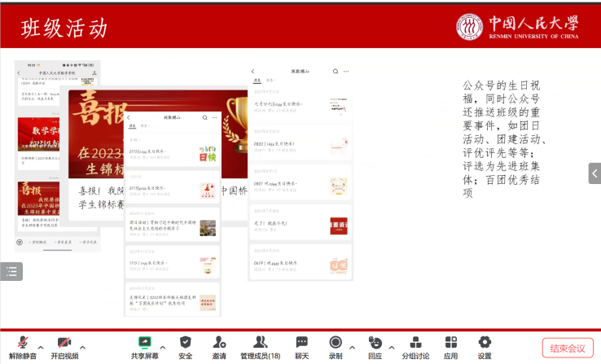The image size is (601, 364).
Task: Open the Chat (聊天) panel
Action: [x=301, y=343]
